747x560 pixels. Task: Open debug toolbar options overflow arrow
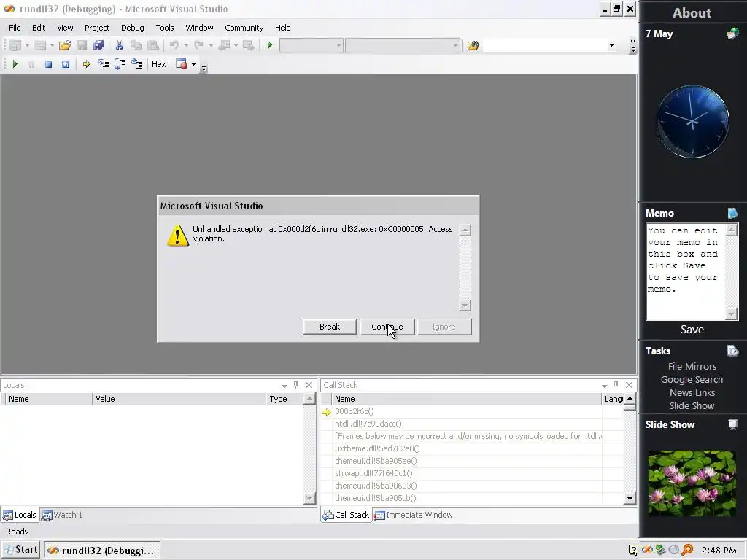tap(204, 69)
